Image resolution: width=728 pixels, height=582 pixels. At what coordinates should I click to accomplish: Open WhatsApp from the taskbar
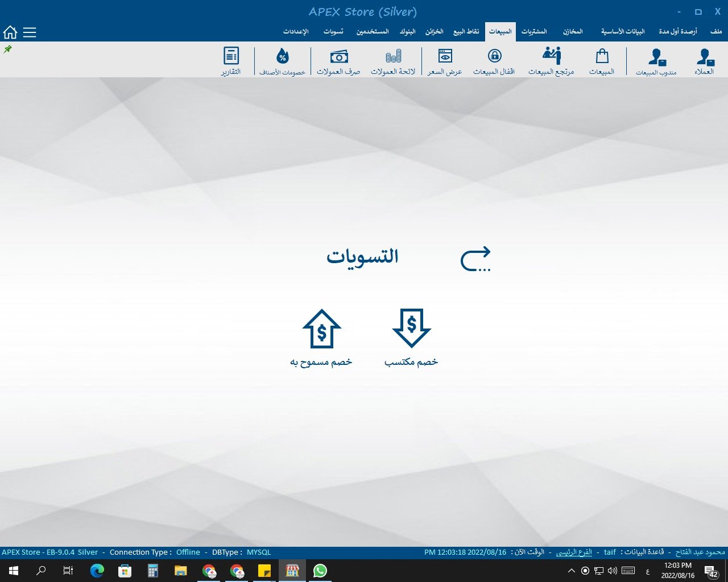320,571
